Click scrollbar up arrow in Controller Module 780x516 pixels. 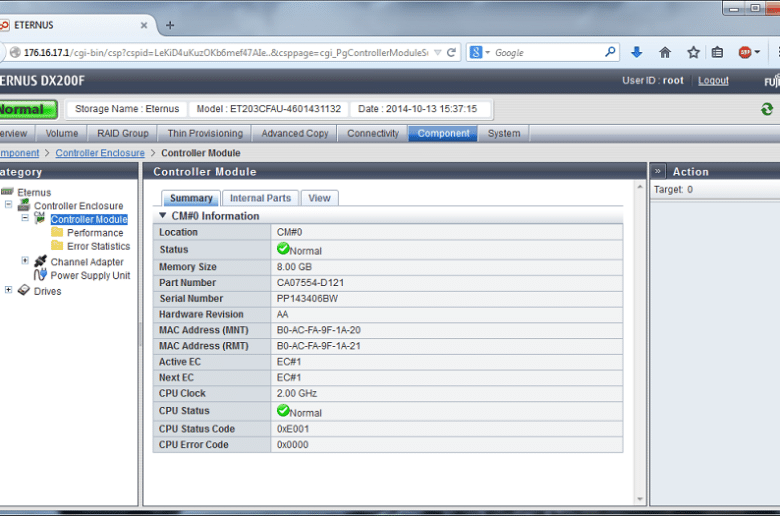pyautogui.click(x=640, y=187)
